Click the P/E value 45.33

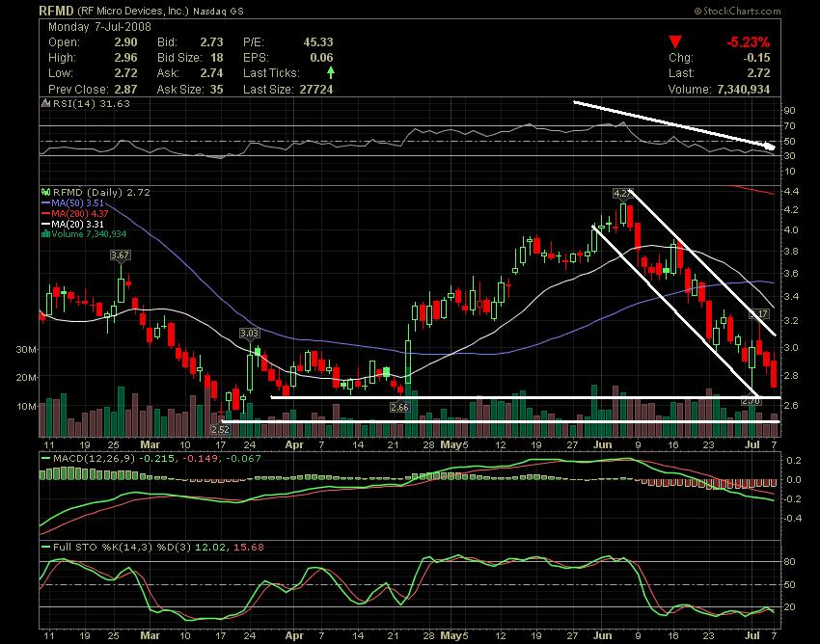[318, 42]
